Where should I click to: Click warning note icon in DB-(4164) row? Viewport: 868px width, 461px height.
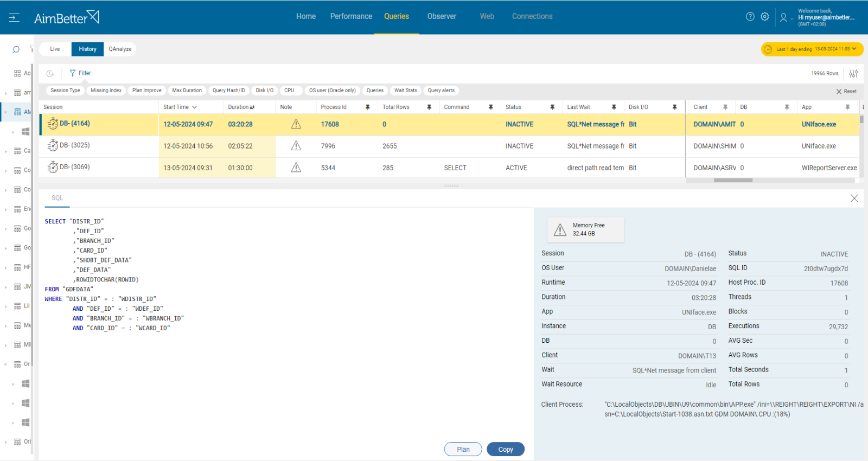coord(296,124)
